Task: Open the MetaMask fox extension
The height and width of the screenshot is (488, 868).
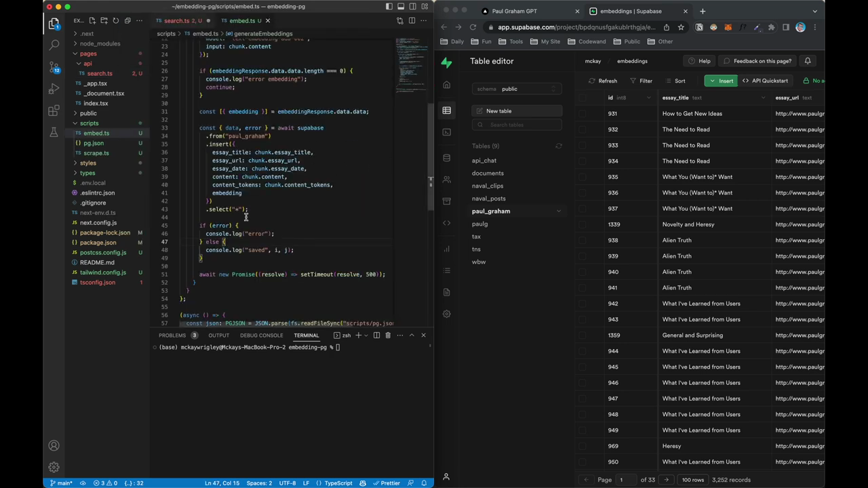Action: tap(728, 27)
